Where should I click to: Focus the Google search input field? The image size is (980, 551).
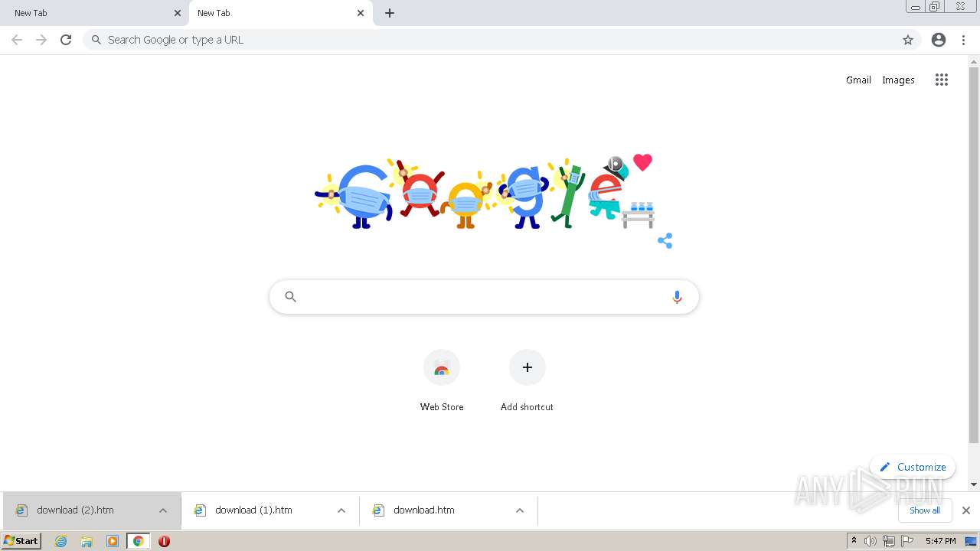484,297
